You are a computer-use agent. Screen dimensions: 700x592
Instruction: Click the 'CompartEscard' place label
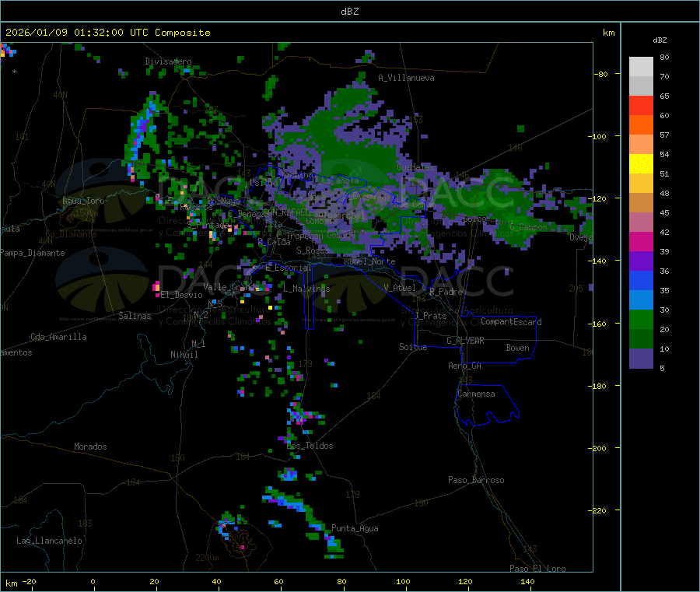click(511, 321)
